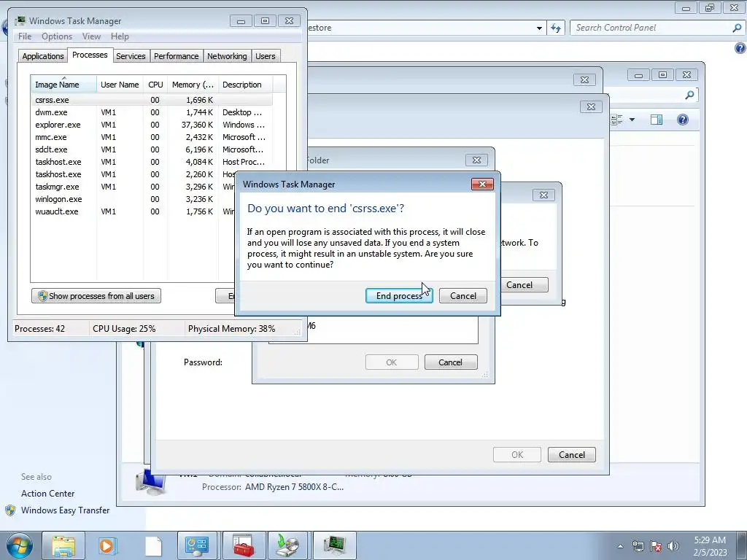The width and height of the screenshot is (747, 560).
Task: Confirm End process for csrss.exe
Action: 399,296
